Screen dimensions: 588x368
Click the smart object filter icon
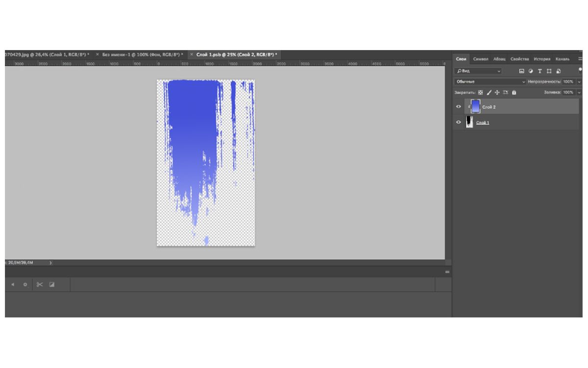[x=559, y=71]
